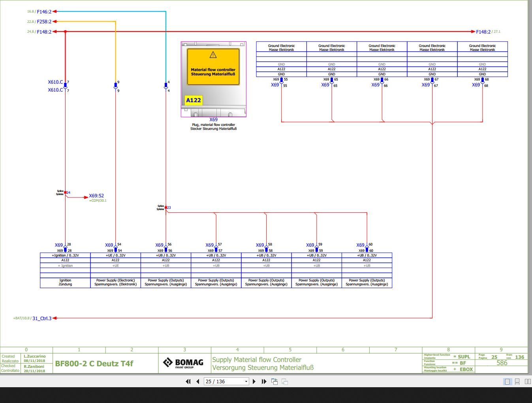Click the copy page to clipboard icon
The image size is (532, 403).
[x=274, y=381]
